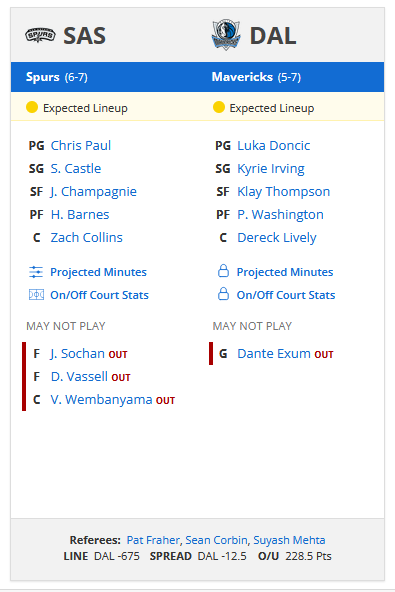395x592 pixels.
Task: Open Mavericks On/Off Court Stats
Action: pos(286,295)
